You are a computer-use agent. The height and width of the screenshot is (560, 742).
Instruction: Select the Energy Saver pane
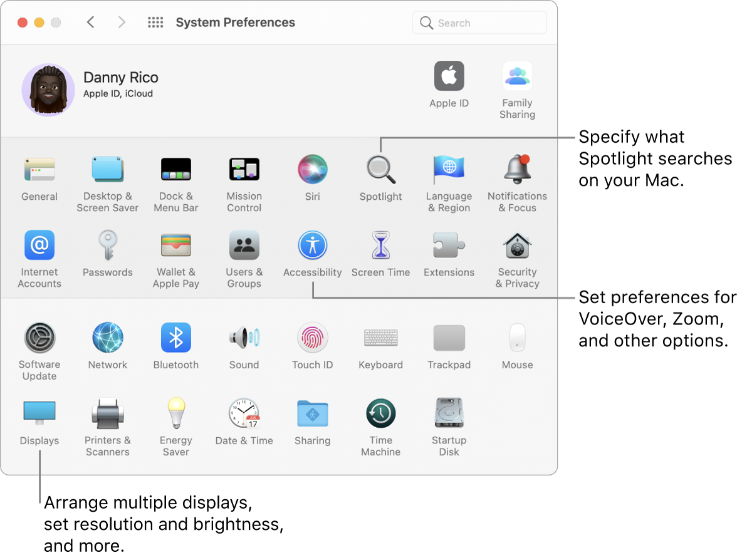(175, 413)
